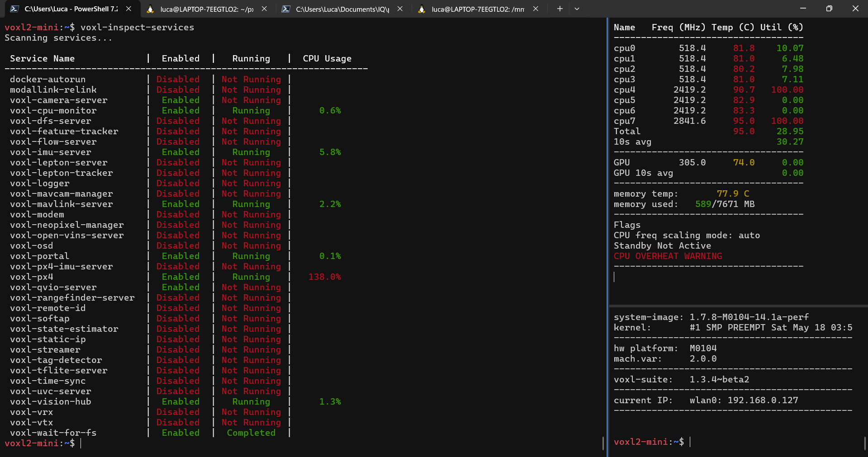Screen dimensions: 868x457
Task: Minimize the terminal window
Action: 803,9
